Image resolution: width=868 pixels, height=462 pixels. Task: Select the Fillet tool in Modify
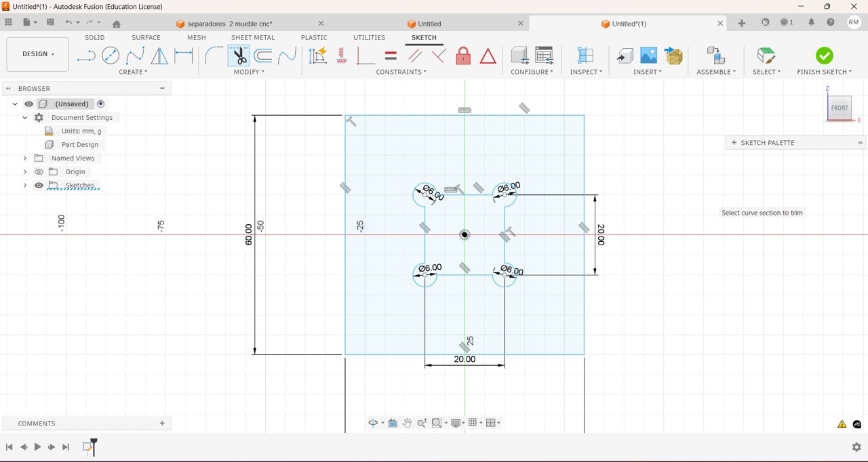point(214,56)
